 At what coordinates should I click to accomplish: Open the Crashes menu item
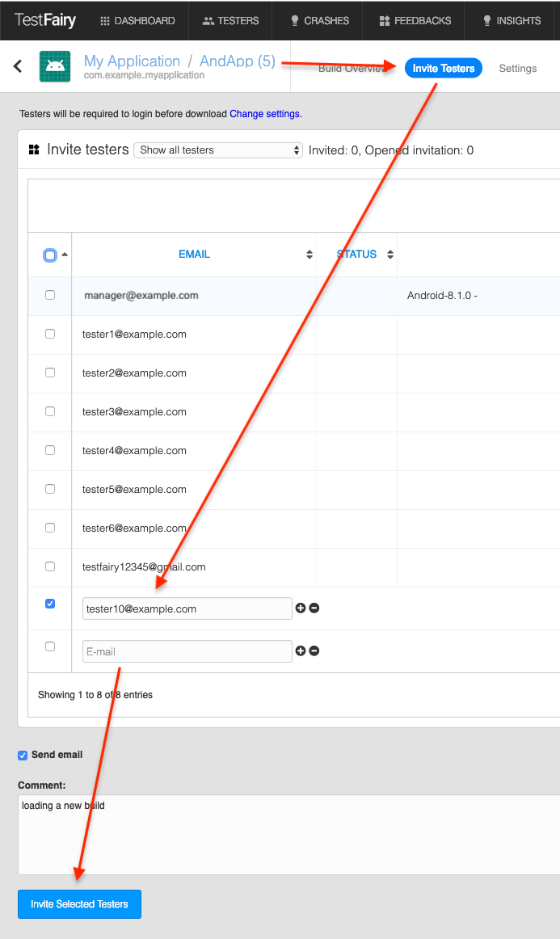(x=318, y=21)
